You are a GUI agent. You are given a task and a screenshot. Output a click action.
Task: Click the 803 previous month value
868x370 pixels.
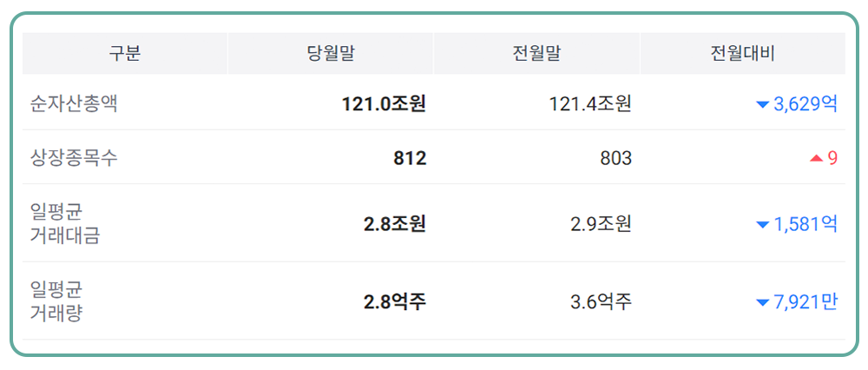pyautogui.click(x=615, y=158)
